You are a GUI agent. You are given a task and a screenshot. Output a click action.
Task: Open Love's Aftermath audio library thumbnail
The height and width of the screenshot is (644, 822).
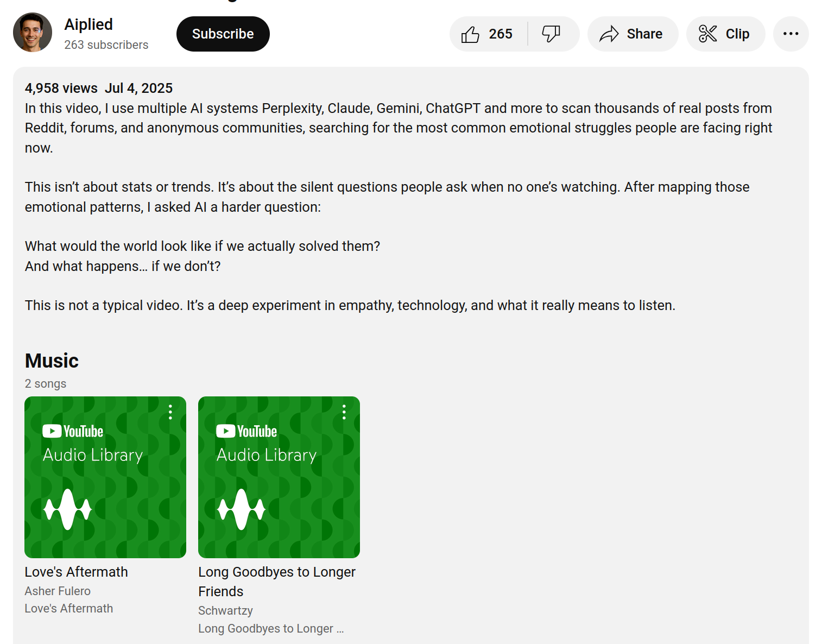tap(105, 477)
